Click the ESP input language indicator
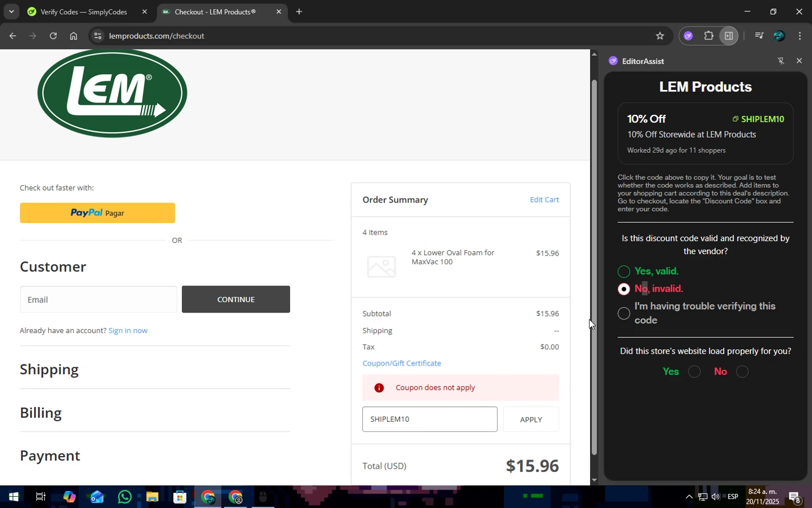 733,497
